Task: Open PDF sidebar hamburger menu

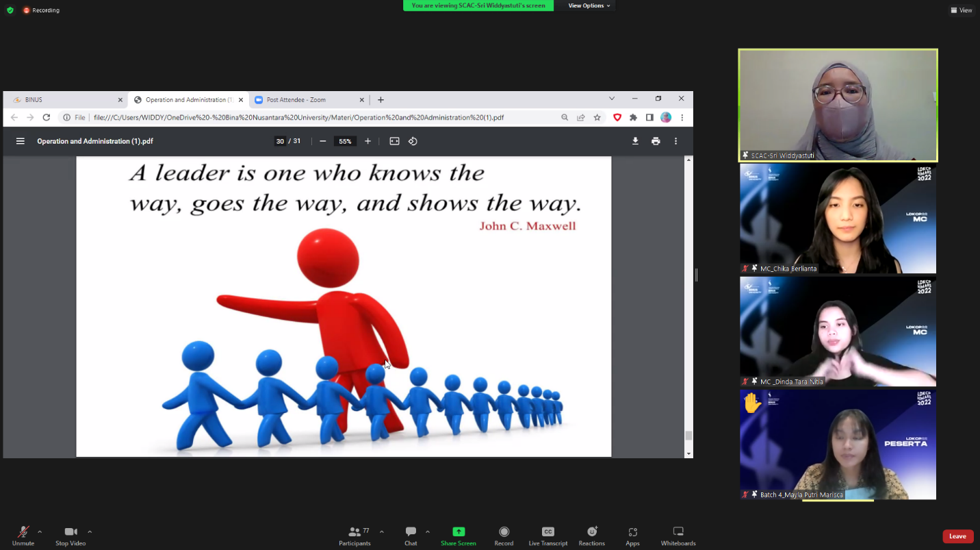Action: tap(21, 141)
